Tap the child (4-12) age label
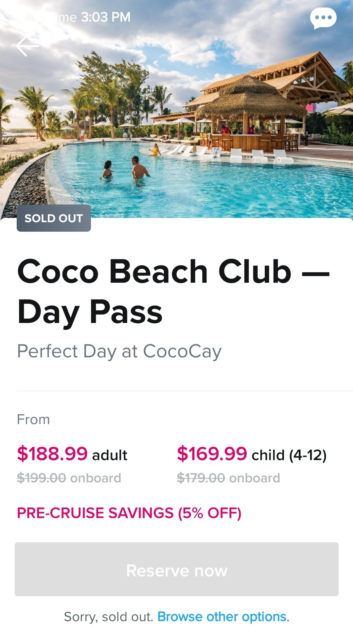Screen dimensions: 353x644 click(x=289, y=455)
